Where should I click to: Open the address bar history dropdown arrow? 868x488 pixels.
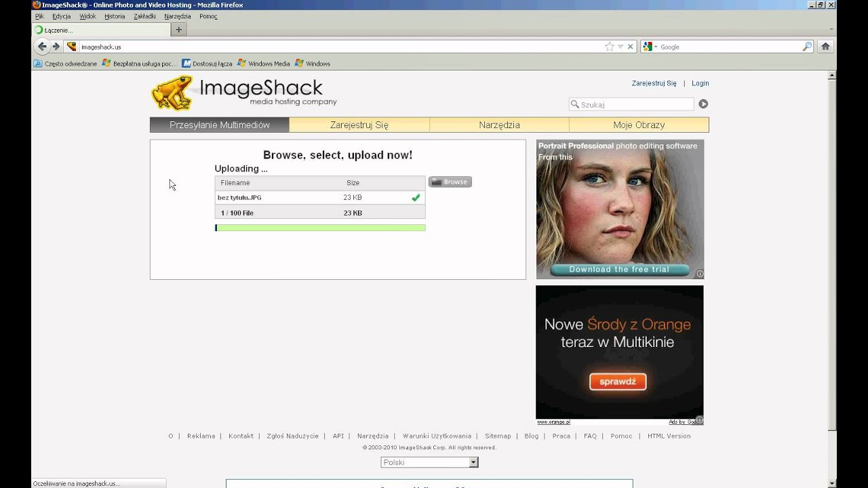click(620, 47)
